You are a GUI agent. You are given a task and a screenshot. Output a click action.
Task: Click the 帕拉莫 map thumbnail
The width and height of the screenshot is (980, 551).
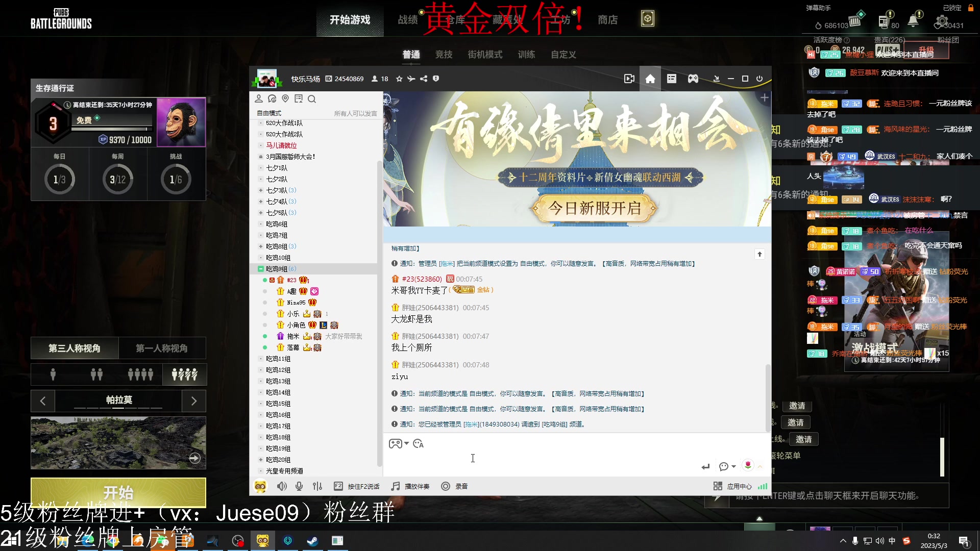click(118, 443)
